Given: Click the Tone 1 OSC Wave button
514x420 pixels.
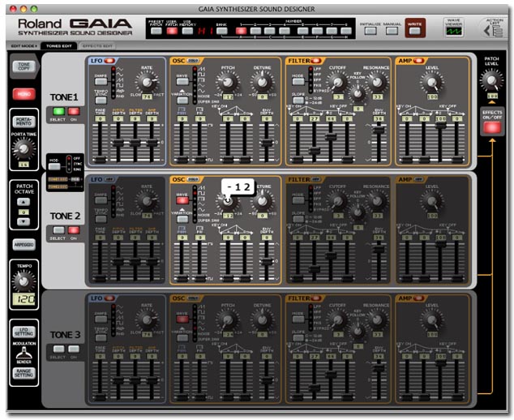Looking at the screenshot, I should click(182, 81).
